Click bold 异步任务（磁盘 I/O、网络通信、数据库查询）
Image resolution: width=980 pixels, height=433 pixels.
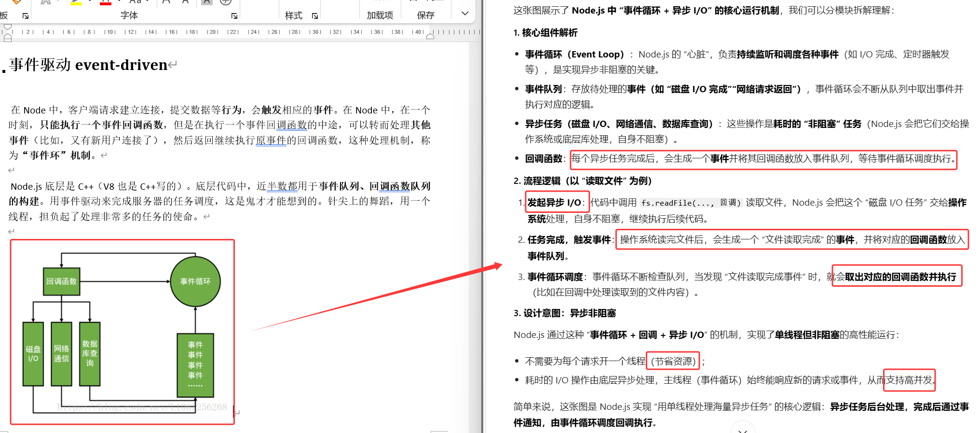point(619,124)
